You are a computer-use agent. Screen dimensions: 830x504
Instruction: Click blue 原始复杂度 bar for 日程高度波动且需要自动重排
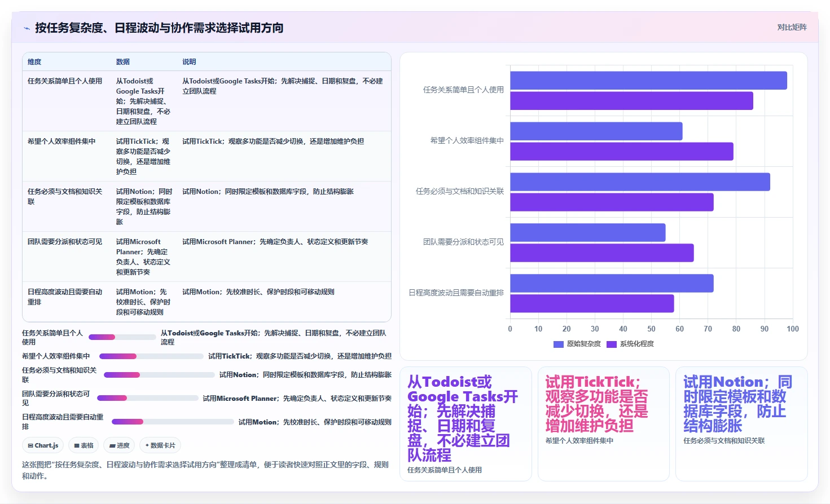(x=612, y=283)
